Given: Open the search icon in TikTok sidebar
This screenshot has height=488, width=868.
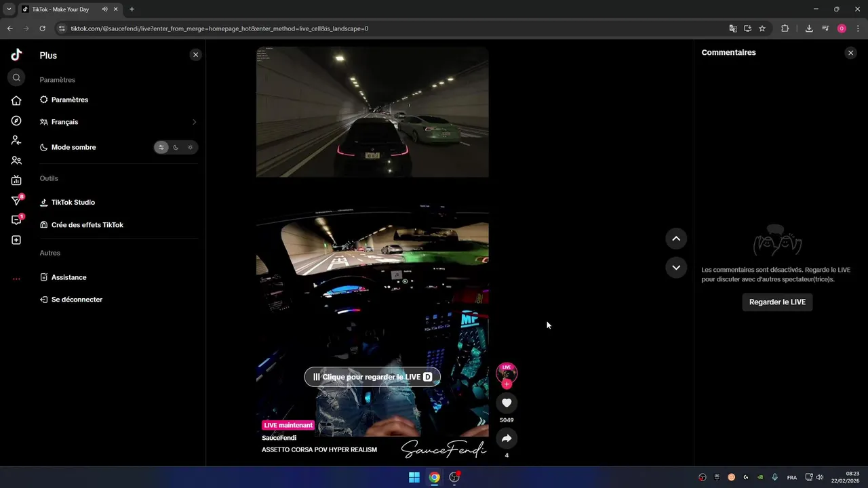Looking at the screenshot, I should pos(16,77).
